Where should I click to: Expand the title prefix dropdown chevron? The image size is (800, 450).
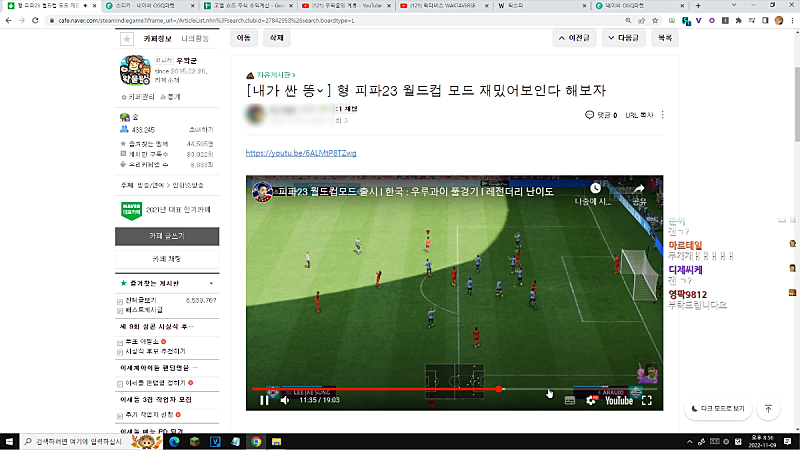coord(320,91)
